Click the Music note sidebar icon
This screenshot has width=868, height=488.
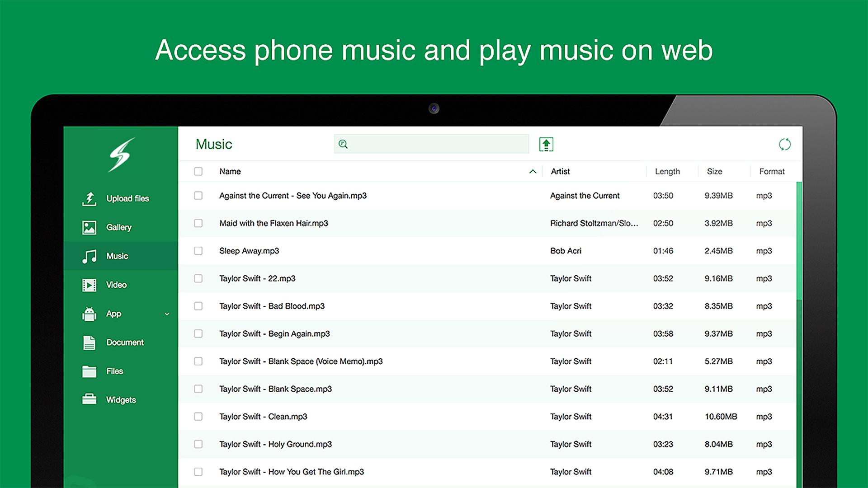90,256
